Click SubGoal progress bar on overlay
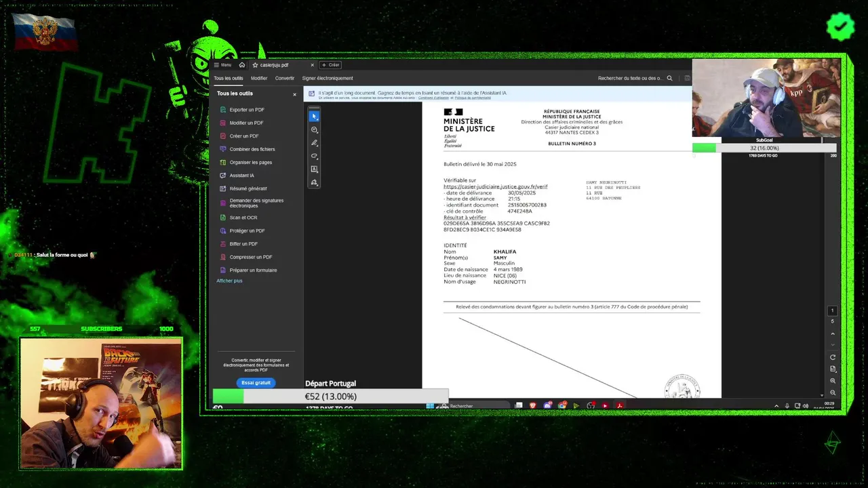This screenshot has width=868, height=488. [x=764, y=148]
